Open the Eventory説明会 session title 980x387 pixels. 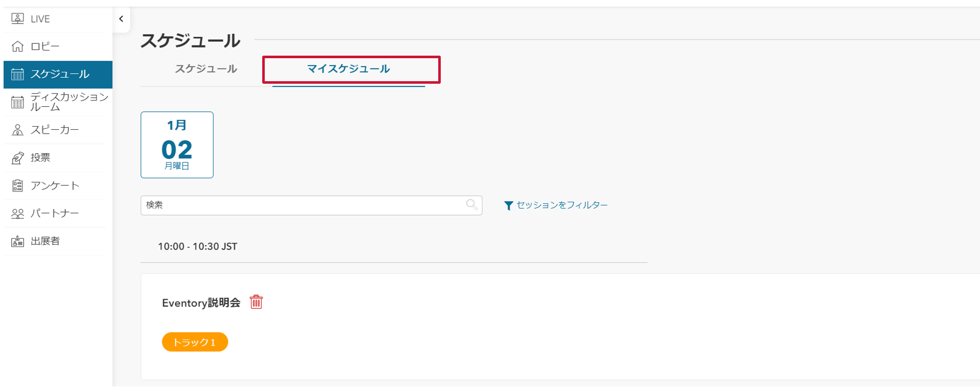[x=201, y=303]
